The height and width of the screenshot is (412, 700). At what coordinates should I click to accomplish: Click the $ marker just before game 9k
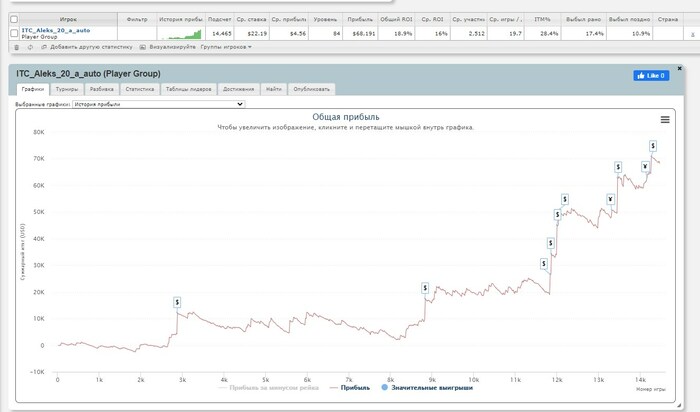[x=425, y=288]
